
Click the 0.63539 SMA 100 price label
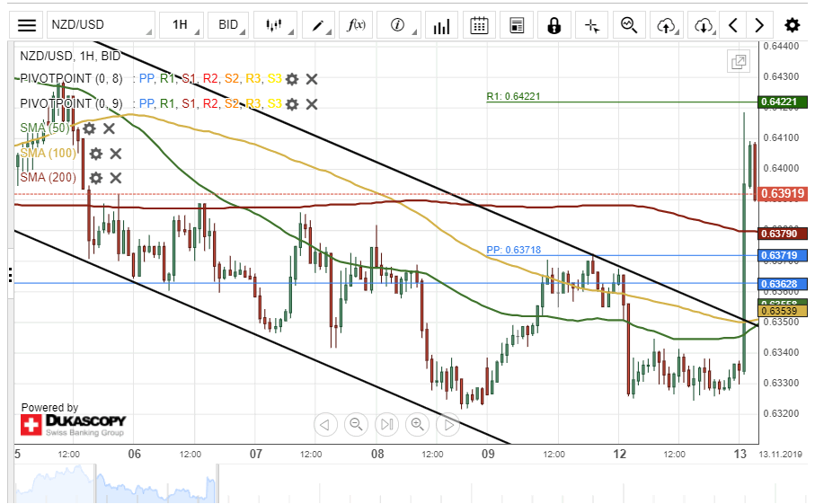(x=783, y=311)
